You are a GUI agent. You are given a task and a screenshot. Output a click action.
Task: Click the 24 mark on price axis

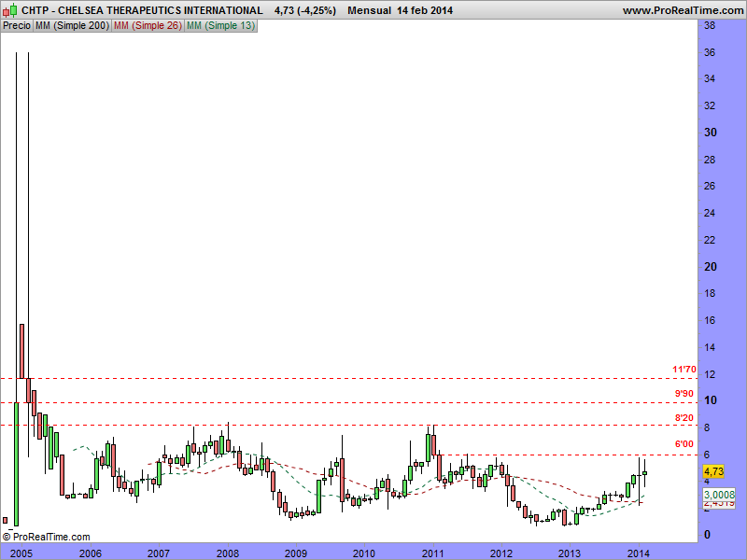point(710,213)
